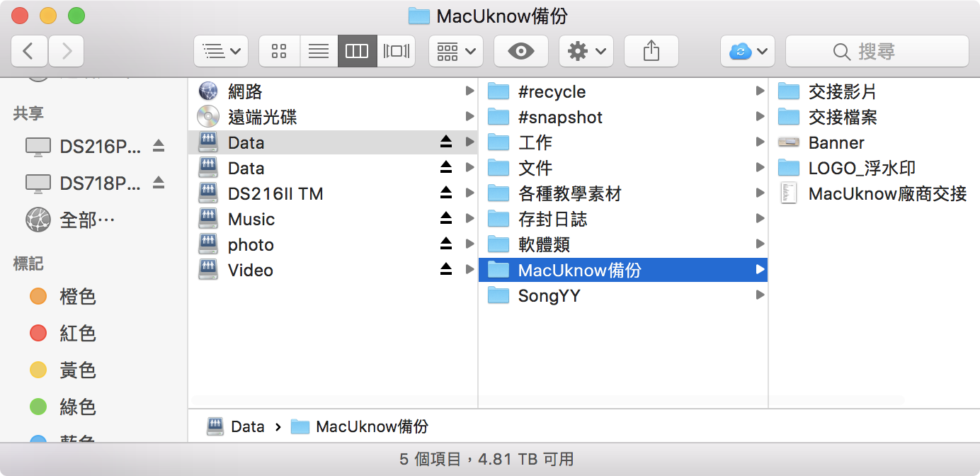Image resolution: width=980 pixels, height=476 pixels.
Task: Click the Quick Look eye icon
Action: 522,51
